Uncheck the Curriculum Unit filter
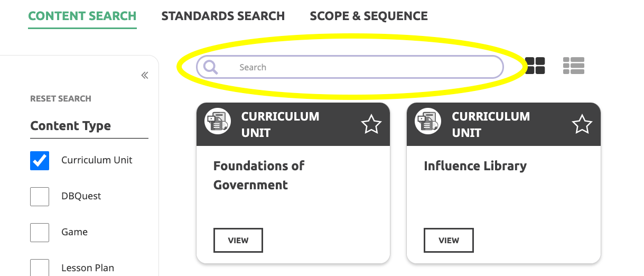 tap(40, 161)
